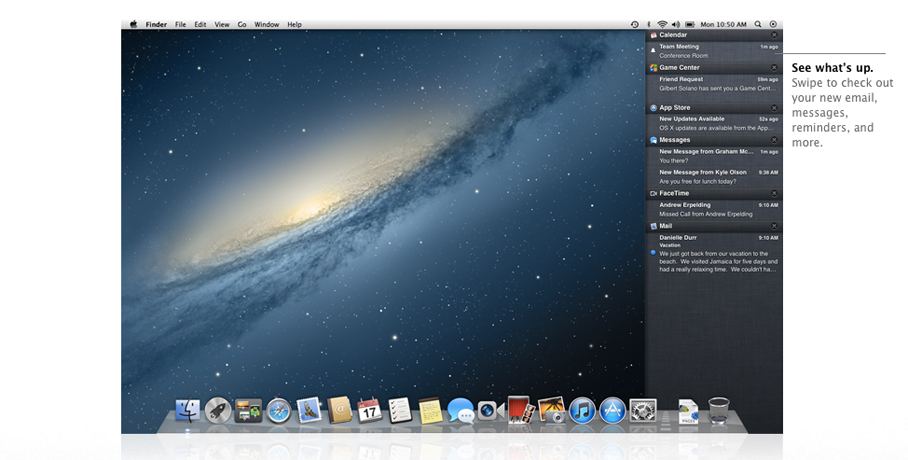Click Bluetooth status icon in menu bar
Image resolution: width=908 pixels, height=460 pixels.
pos(649,24)
